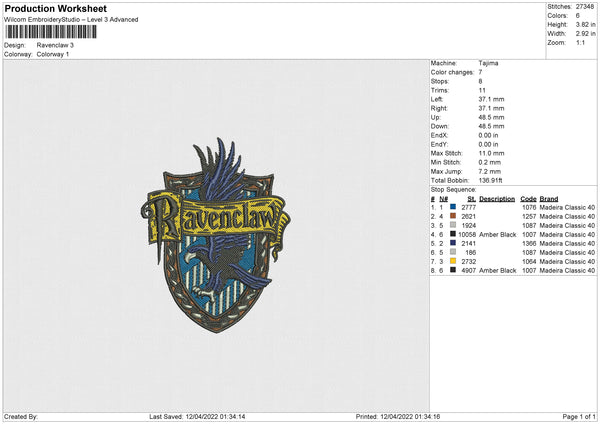The height and width of the screenshot is (424, 600).
Task: Click stitch count 2777 in row 1
Action: coord(469,207)
